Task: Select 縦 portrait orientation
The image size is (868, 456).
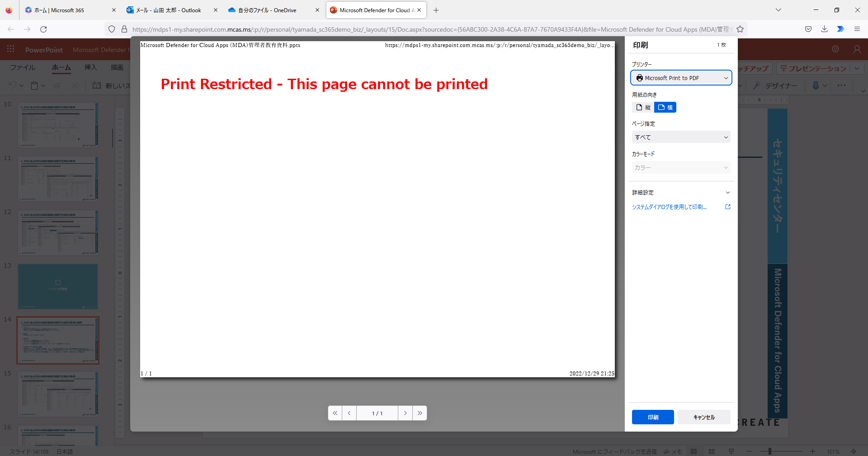Action: pyautogui.click(x=643, y=107)
